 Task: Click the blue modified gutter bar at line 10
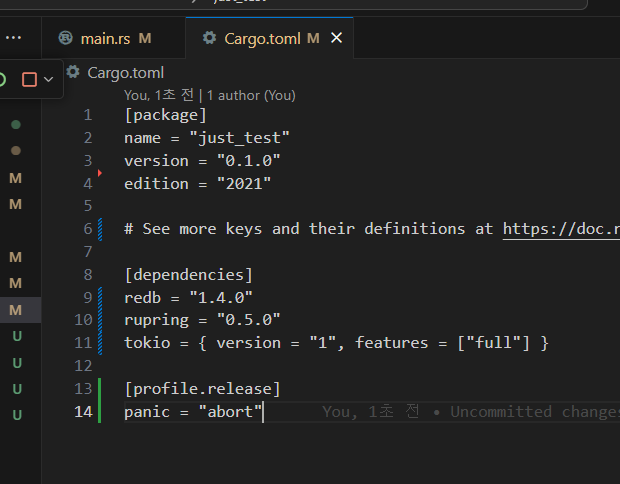[100, 320]
